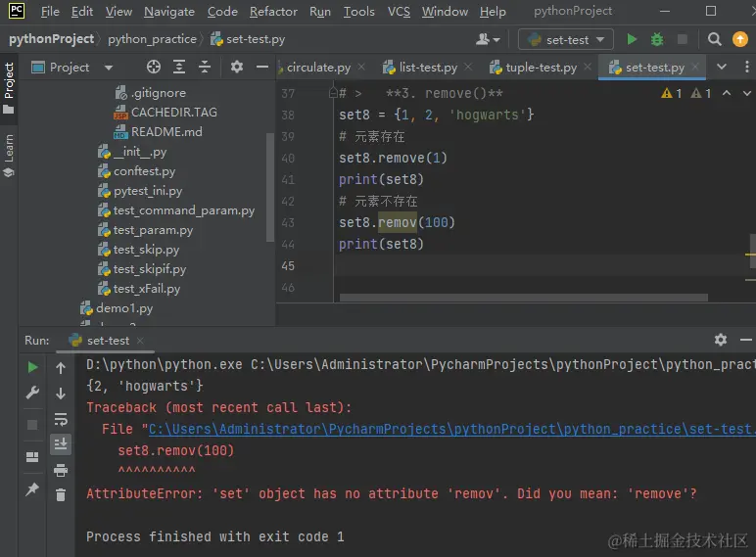Open run configuration wrench icon

point(32,394)
